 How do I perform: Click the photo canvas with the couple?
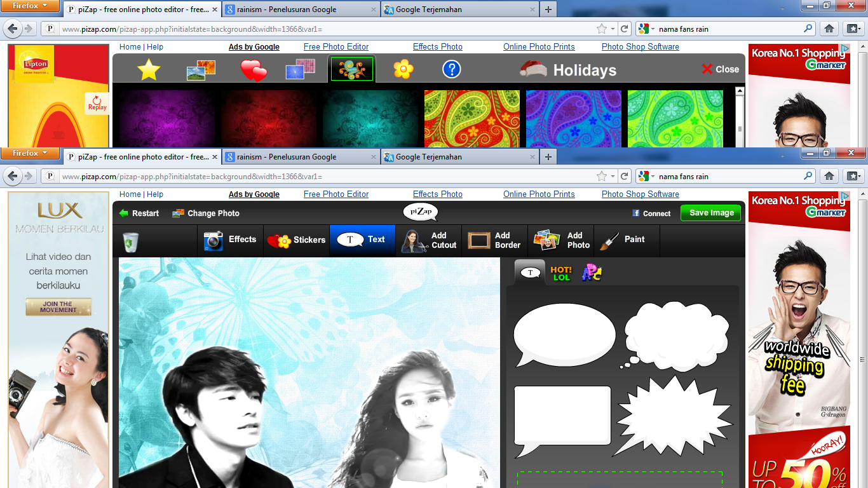[x=309, y=372]
